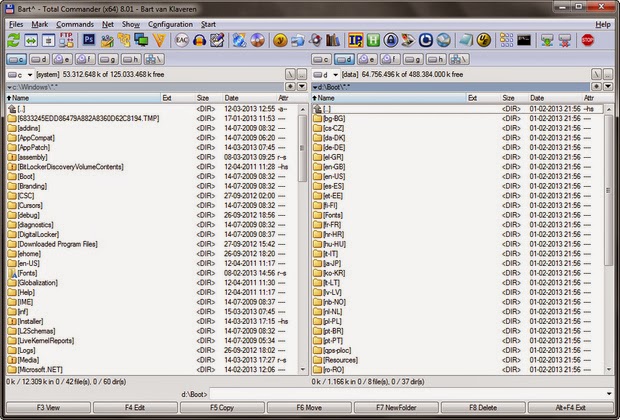Viewport: 620px width, 420px height.
Task: Open the Mark menu
Action: (40, 24)
